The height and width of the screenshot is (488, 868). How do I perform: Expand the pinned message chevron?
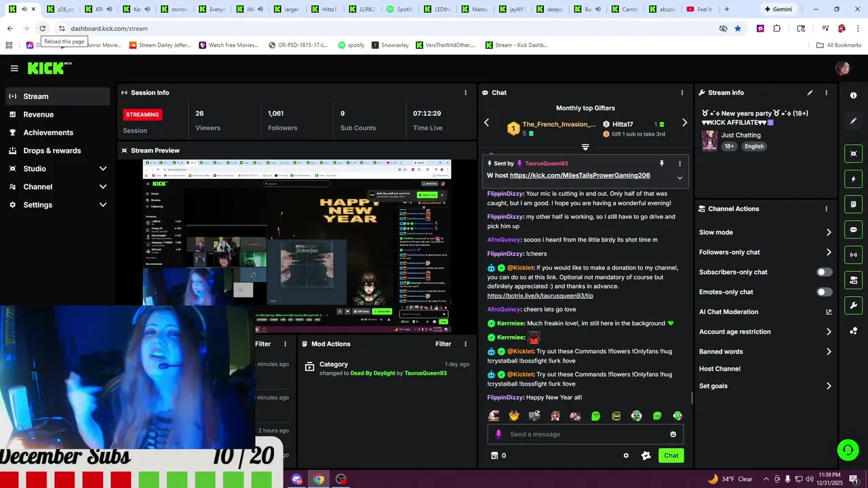click(679, 178)
